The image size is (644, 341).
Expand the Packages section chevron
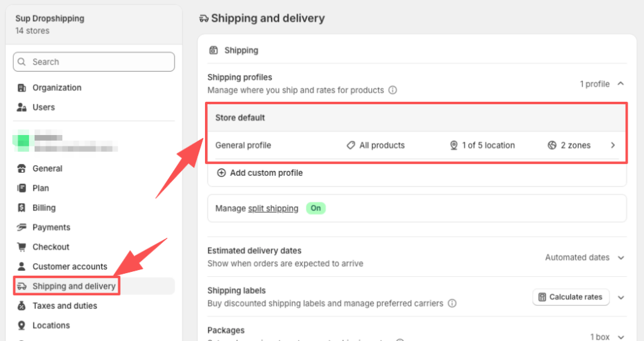(x=621, y=337)
